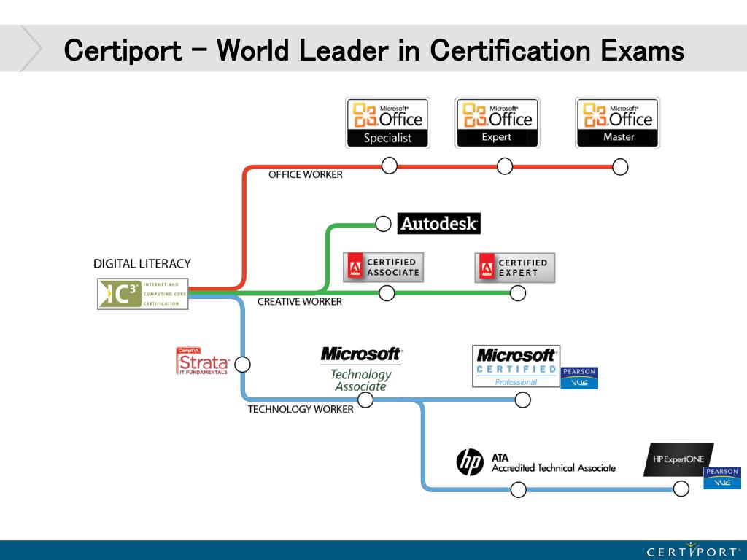The height and width of the screenshot is (560, 747).
Task: Click the chevron arrow beside the title
Action: click(x=31, y=49)
